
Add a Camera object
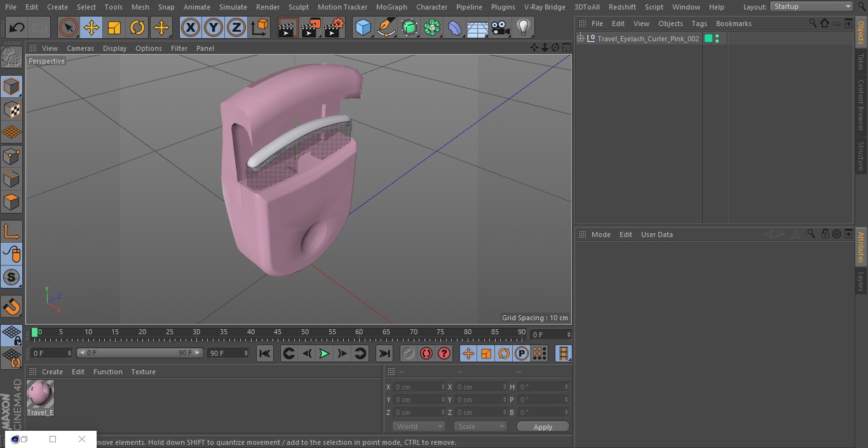pos(501,27)
